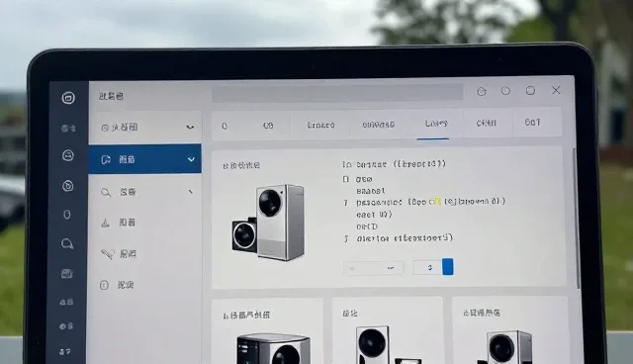Open the tab just left of the underlined one
633x364 pixels.
coord(378,125)
